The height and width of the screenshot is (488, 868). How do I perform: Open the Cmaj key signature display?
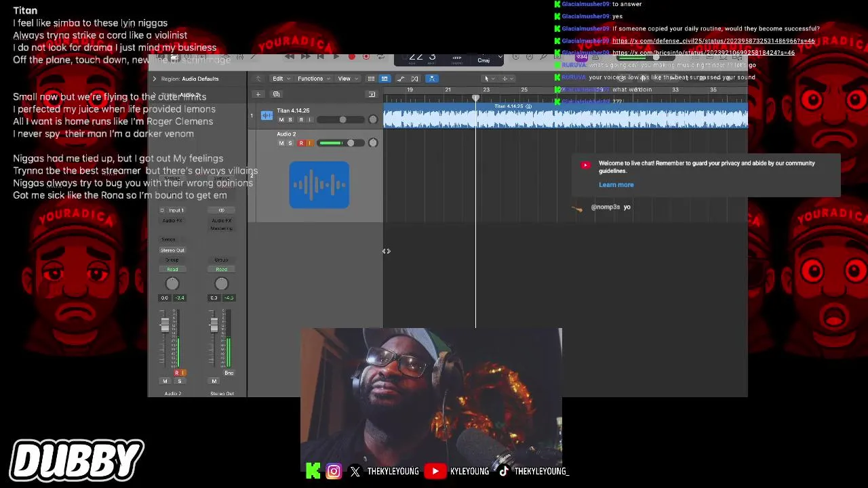(484, 60)
